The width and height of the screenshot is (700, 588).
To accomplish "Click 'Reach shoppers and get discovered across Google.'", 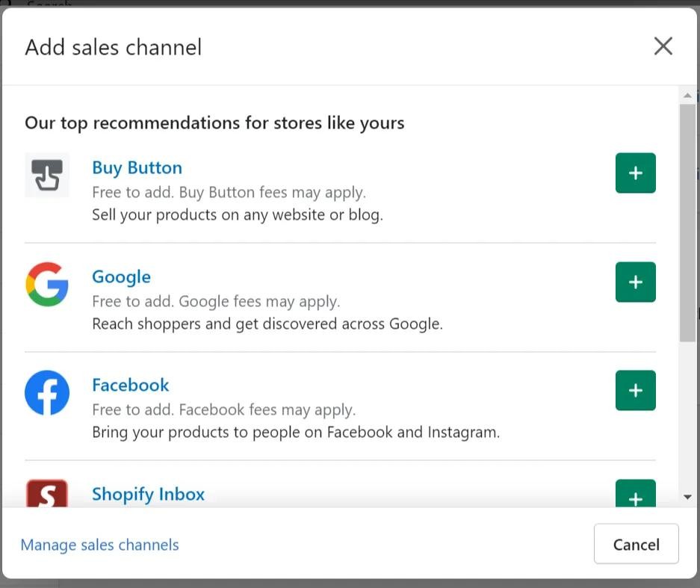I will [x=267, y=324].
